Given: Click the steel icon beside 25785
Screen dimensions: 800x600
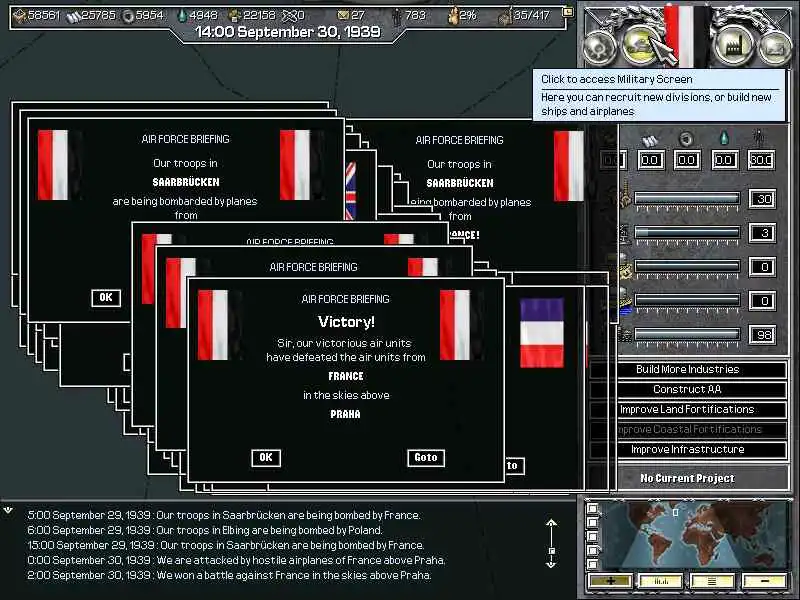Looking at the screenshot, I should pyautogui.click(x=73, y=16).
